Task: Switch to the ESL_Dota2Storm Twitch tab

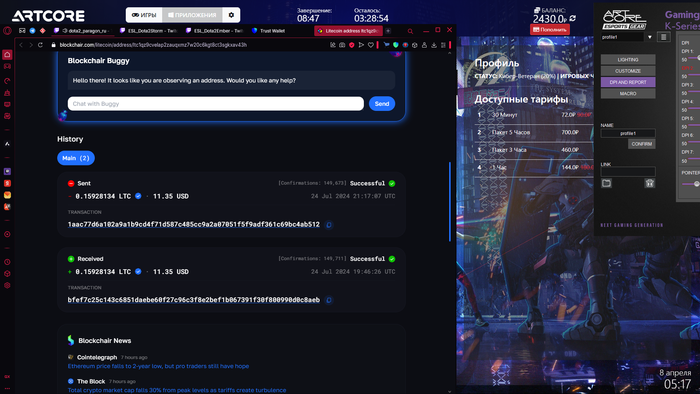Action: 149,31
